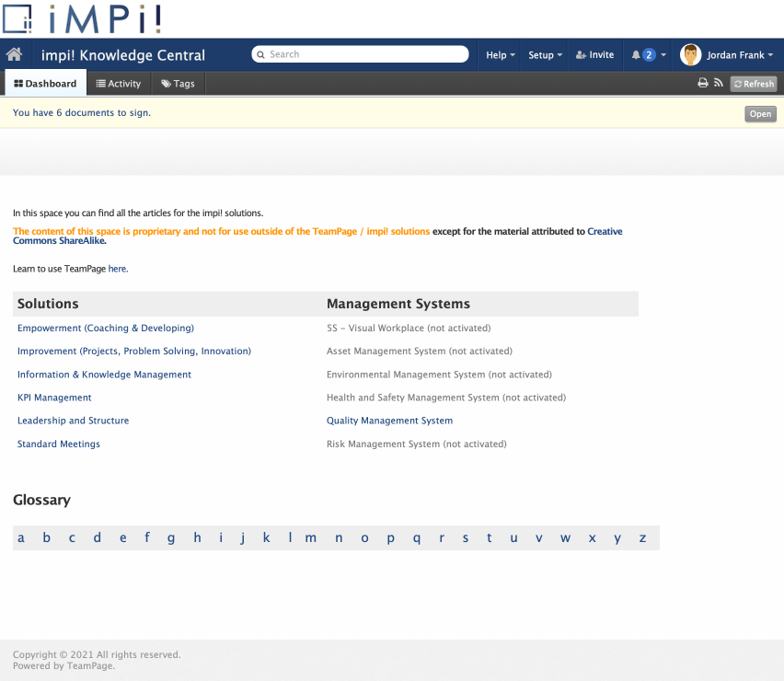The width and height of the screenshot is (784, 681).
Task: Switch to the Tags tab
Action: (x=178, y=84)
